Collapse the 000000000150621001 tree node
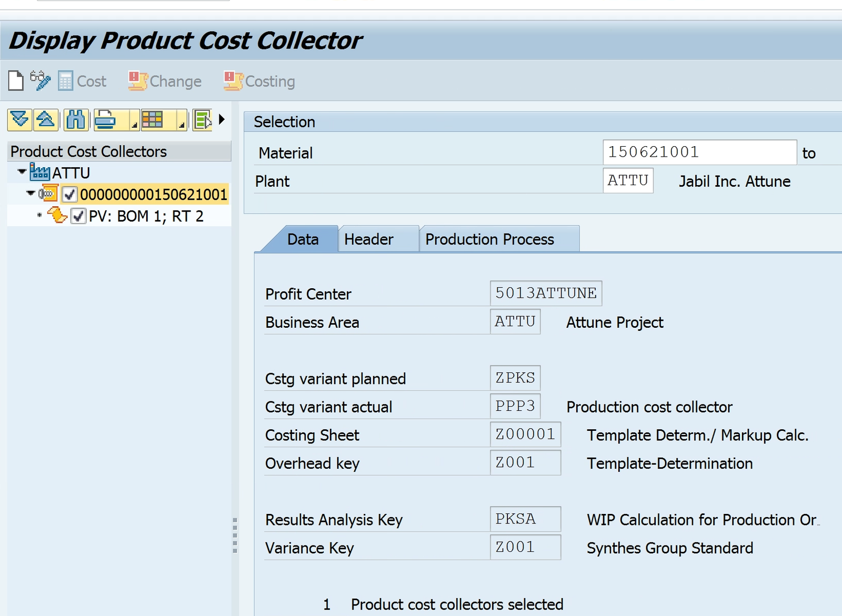 [x=31, y=194]
